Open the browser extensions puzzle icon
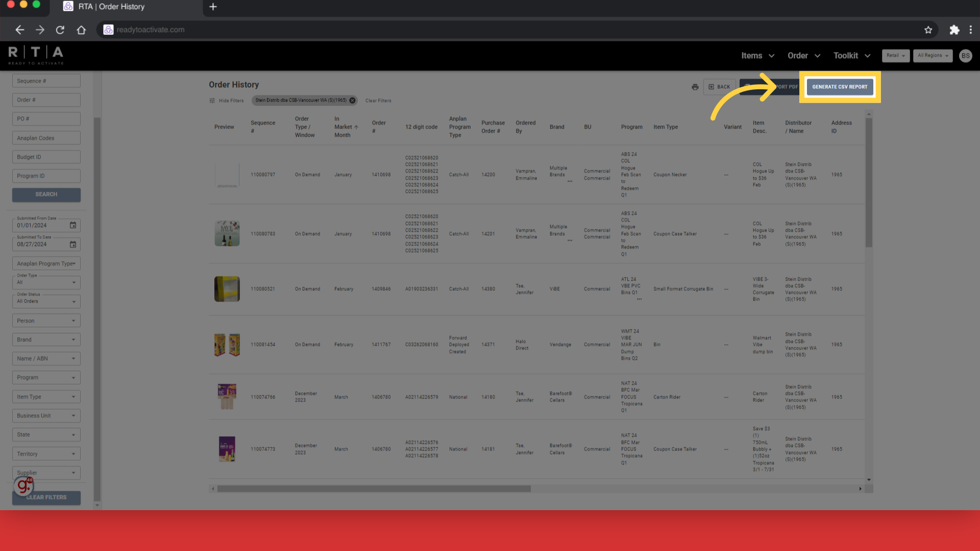Screen dimensions: 980x551 coord(954,30)
